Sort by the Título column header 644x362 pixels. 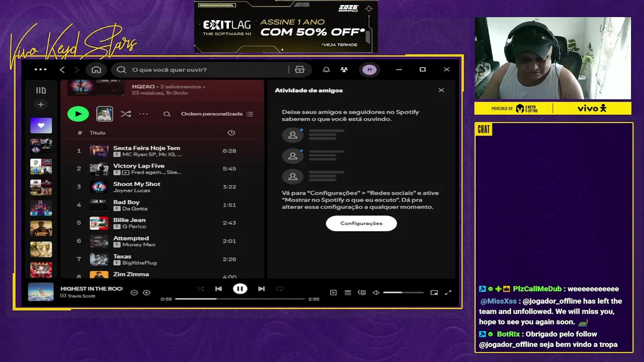[x=97, y=133]
